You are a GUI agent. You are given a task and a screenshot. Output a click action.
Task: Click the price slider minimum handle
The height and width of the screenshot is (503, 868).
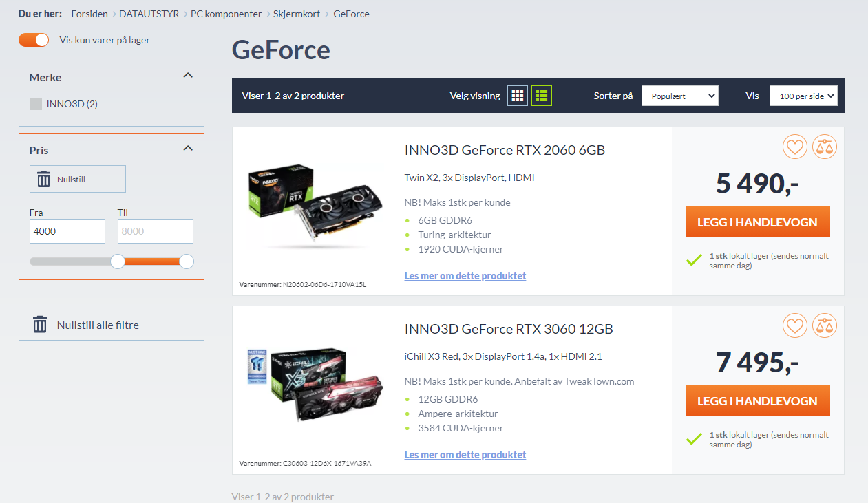[118, 261]
